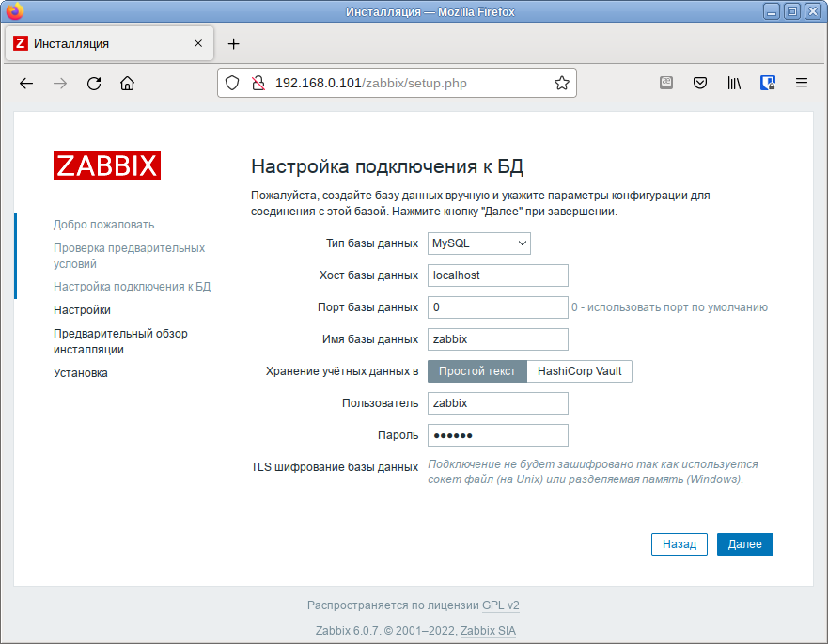Image resolution: width=828 pixels, height=644 pixels.
Task: Save page to Pocket
Action: click(700, 83)
